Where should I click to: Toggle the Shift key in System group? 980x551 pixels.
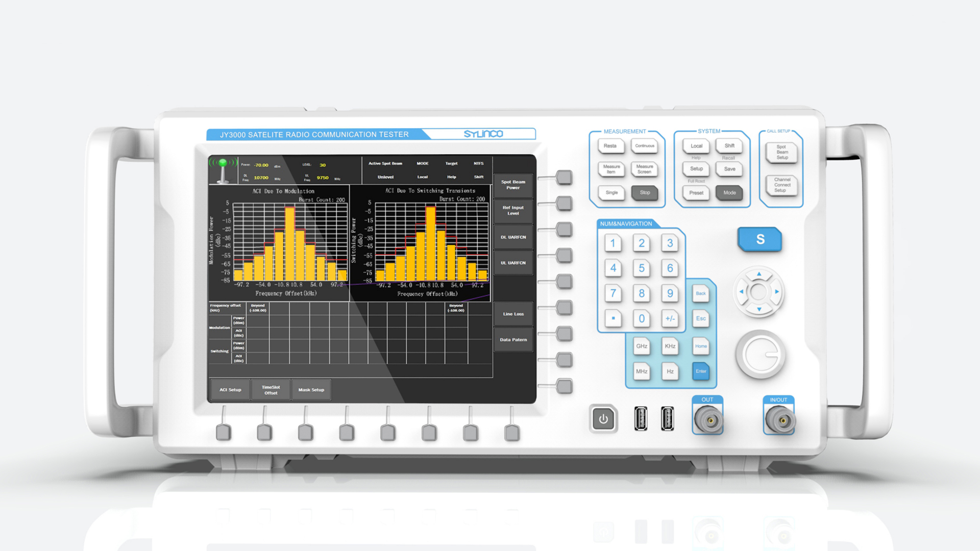[x=729, y=146]
